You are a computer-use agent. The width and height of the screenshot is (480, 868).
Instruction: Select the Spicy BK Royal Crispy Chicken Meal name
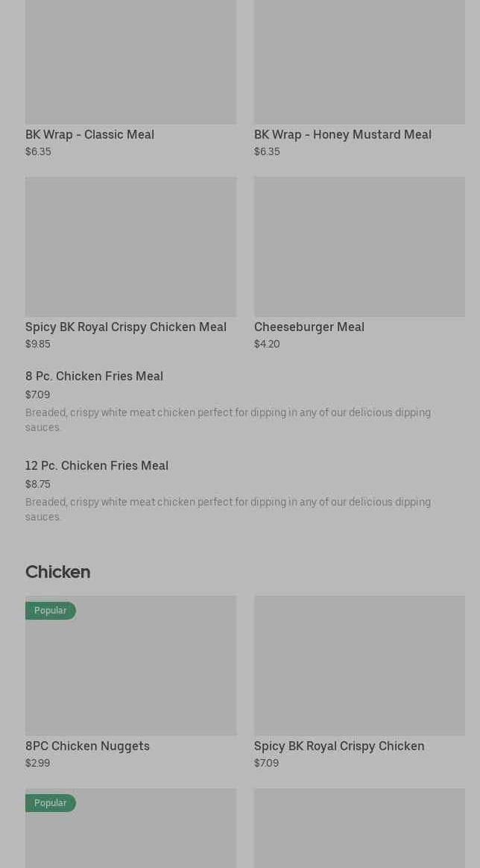[125, 327]
